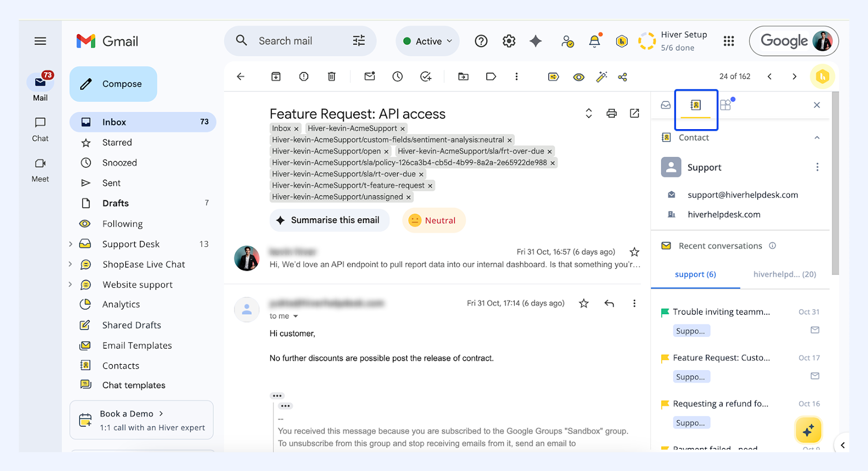The width and height of the screenshot is (868, 471).
Task: Open the Labels icon
Action: (491, 77)
